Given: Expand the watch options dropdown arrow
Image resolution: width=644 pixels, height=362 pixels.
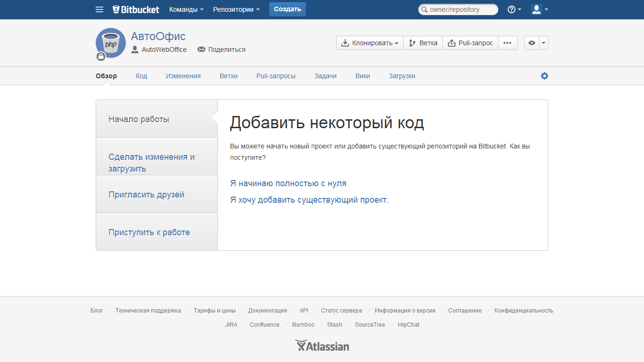Looking at the screenshot, I should pyautogui.click(x=544, y=43).
